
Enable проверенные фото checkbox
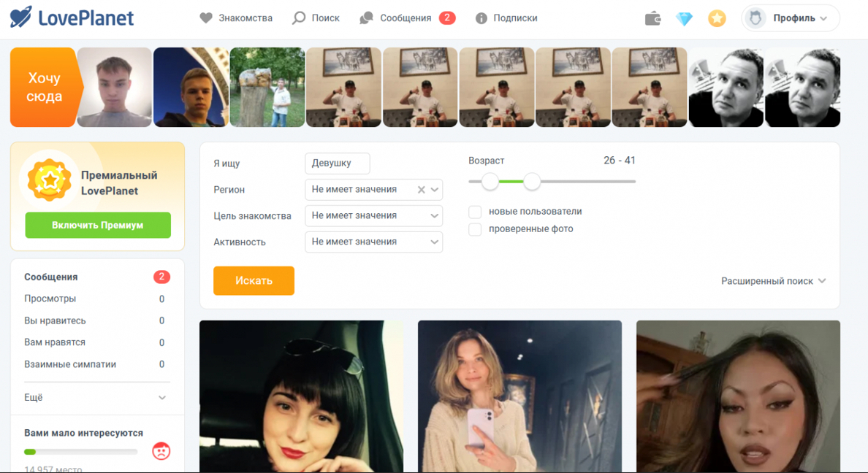click(x=475, y=229)
